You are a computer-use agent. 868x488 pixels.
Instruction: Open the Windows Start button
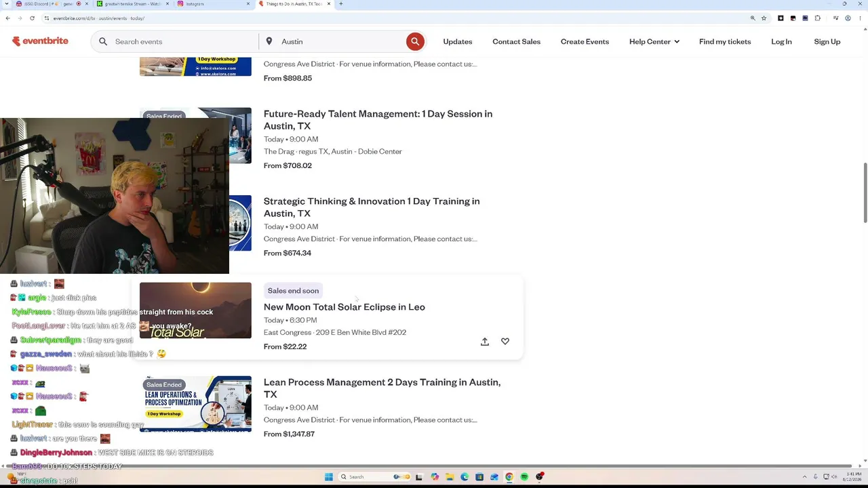(x=329, y=476)
